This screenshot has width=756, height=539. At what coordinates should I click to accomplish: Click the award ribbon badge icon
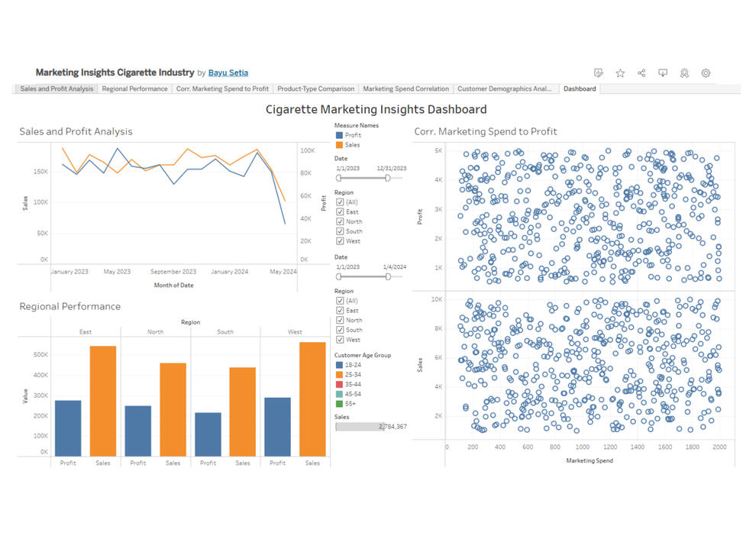(684, 73)
